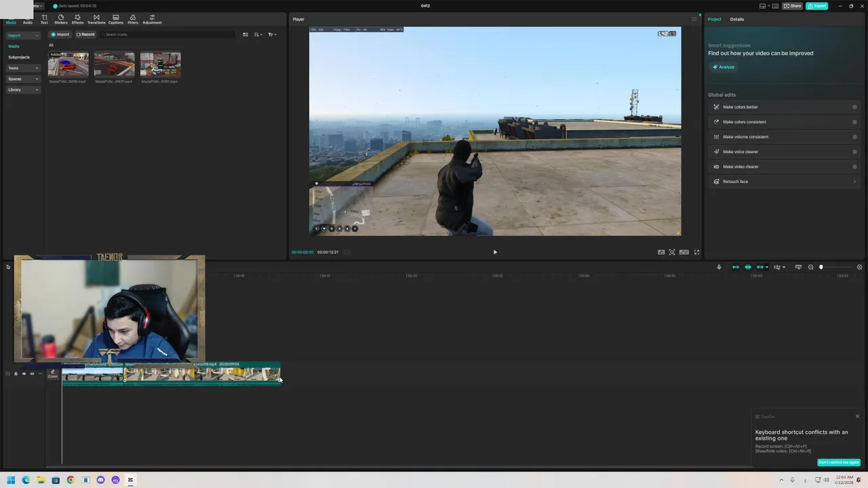Collapse the Import sidebar section

tap(23, 35)
